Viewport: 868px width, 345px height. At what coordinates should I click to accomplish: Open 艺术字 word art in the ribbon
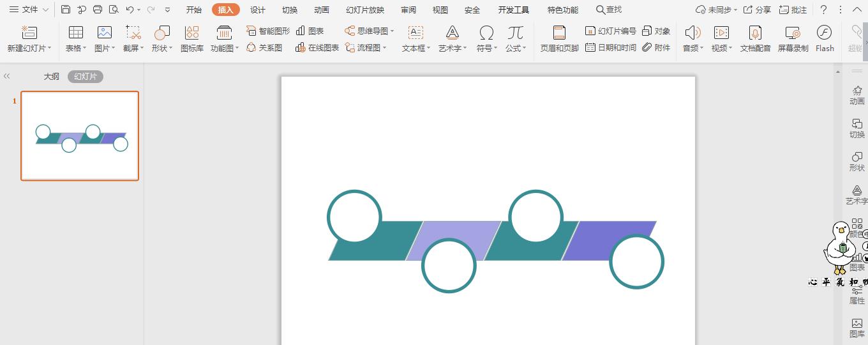pos(453,39)
